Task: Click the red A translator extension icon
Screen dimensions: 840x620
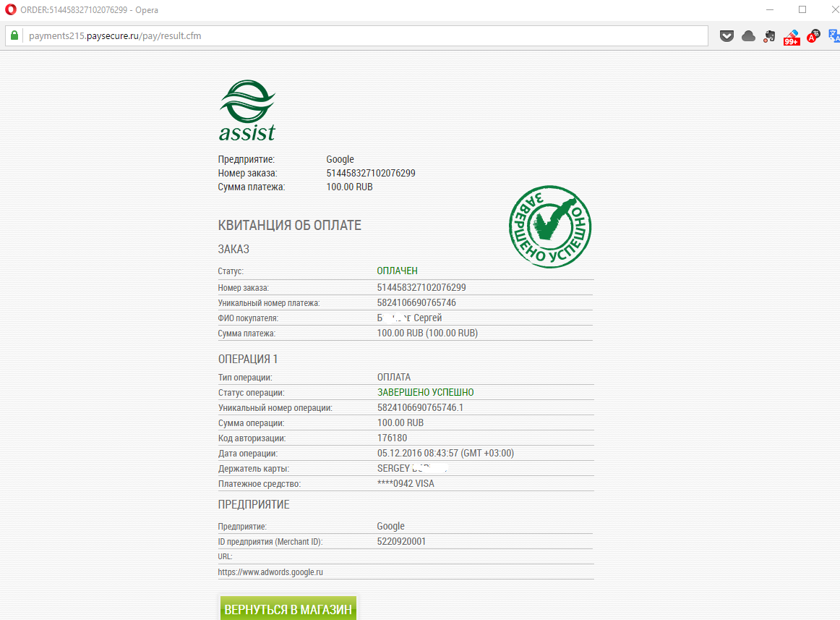Action: tap(813, 36)
